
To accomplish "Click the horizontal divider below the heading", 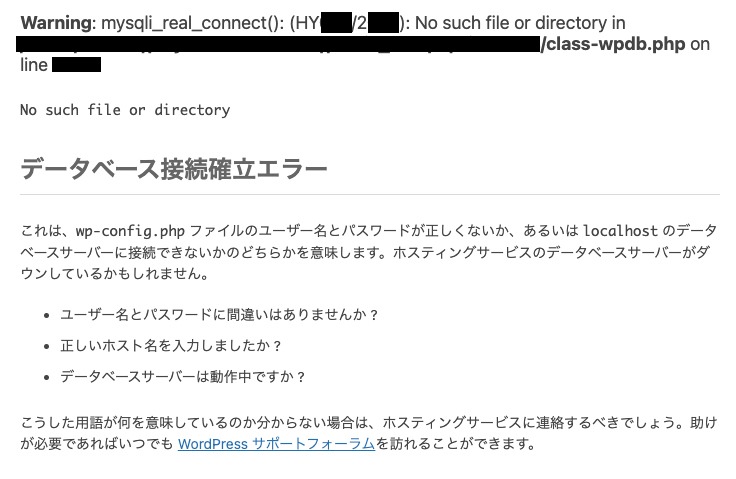I will click(370, 194).
